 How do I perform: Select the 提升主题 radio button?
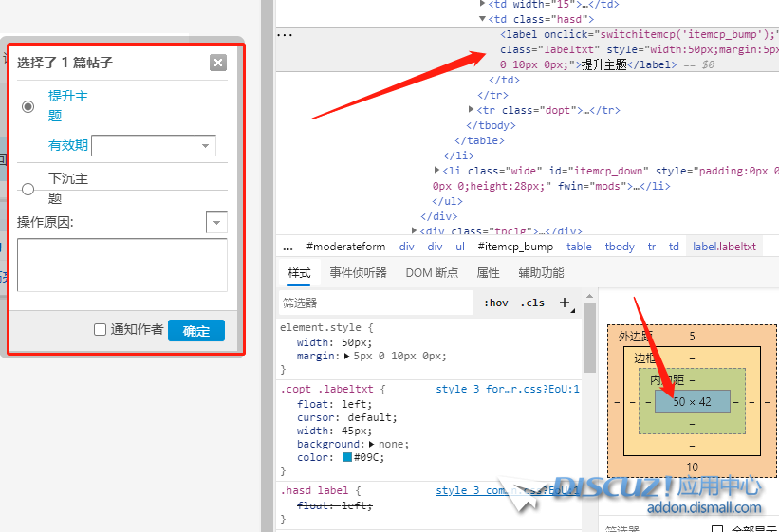click(28, 106)
